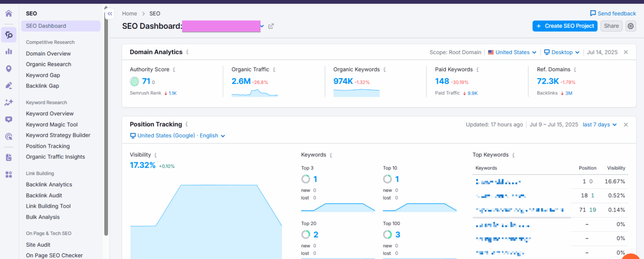Image resolution: width=644 pixels, height=259 pixels.
Task: Click info icon beside Visibility
Action: (x=156, y=155)
